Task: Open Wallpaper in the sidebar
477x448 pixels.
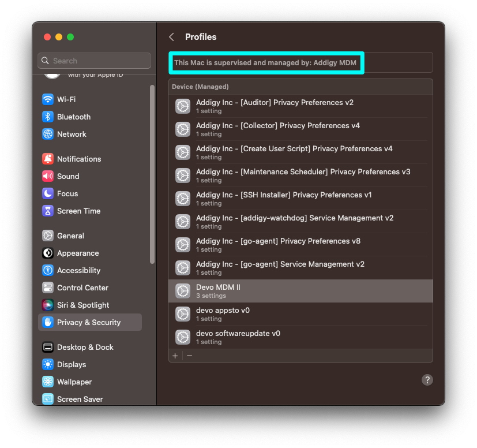Action: click(x=90, y=382)
